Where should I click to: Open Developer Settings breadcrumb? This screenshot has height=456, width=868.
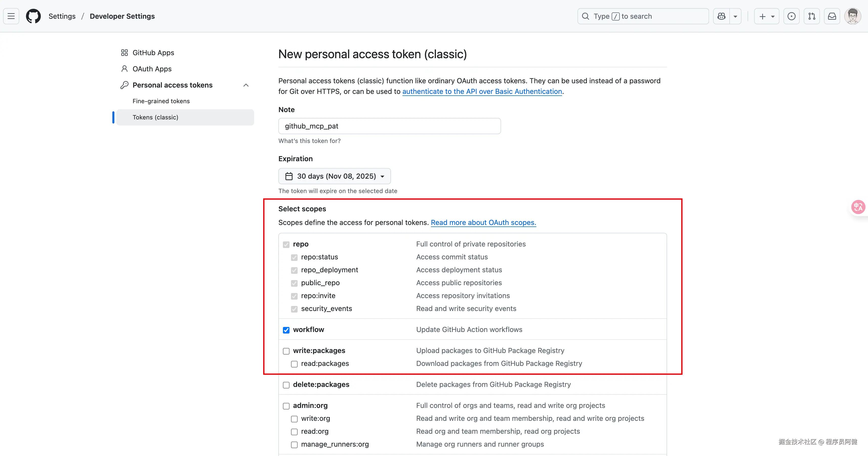point(122,16)
